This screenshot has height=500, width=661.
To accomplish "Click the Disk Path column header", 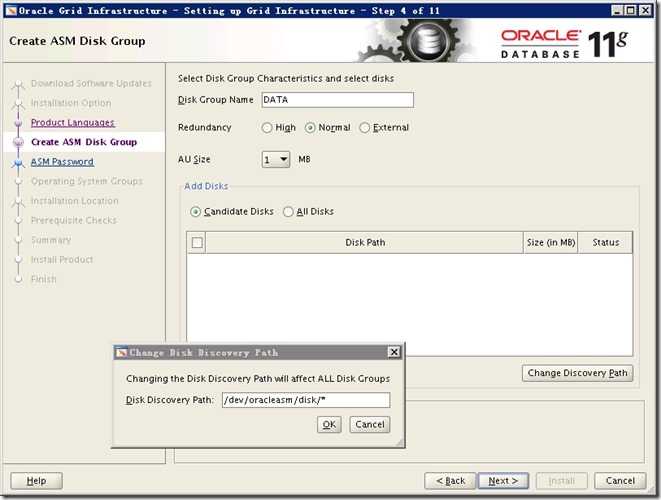I will 365,243.
